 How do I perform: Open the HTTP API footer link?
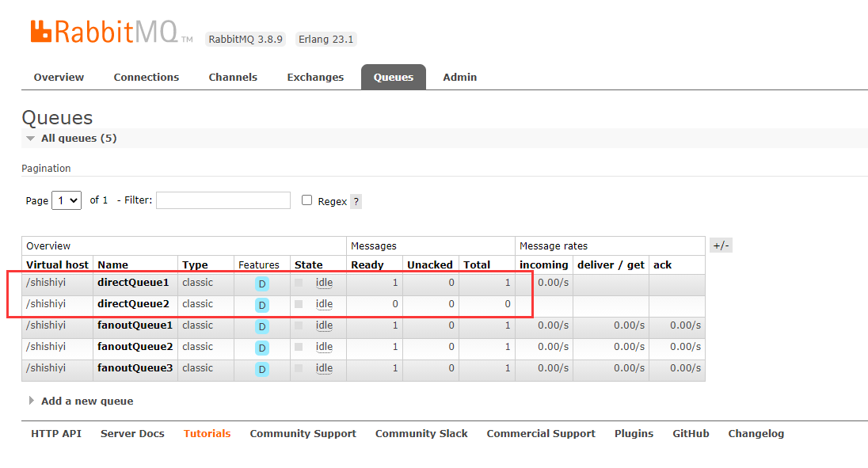coord(56,434)
